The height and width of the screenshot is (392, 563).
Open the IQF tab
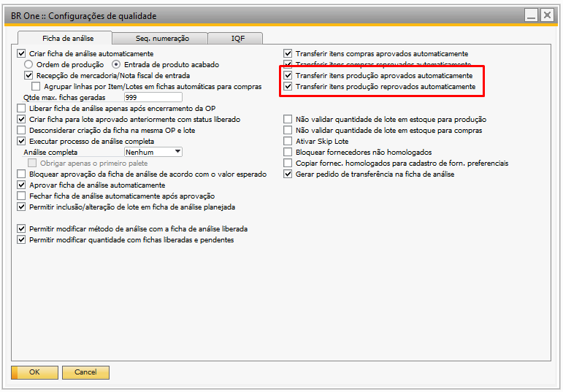tap(236, 39)
